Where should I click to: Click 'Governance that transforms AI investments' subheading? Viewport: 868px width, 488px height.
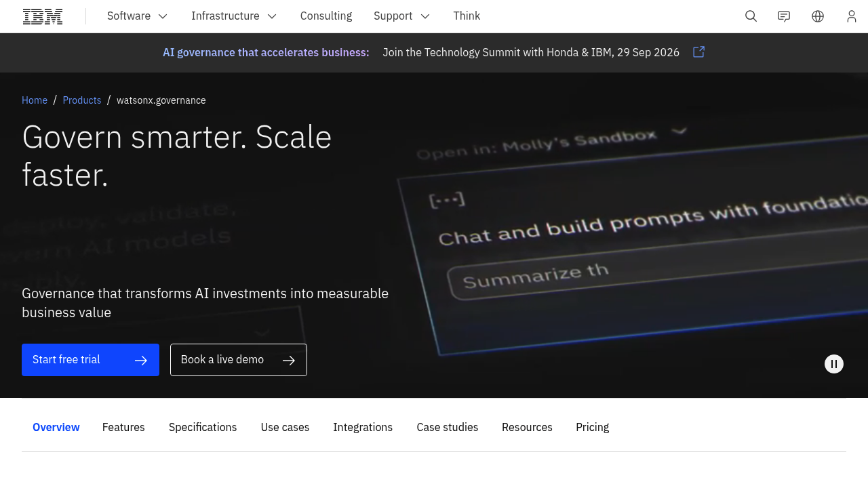point(205,303)
